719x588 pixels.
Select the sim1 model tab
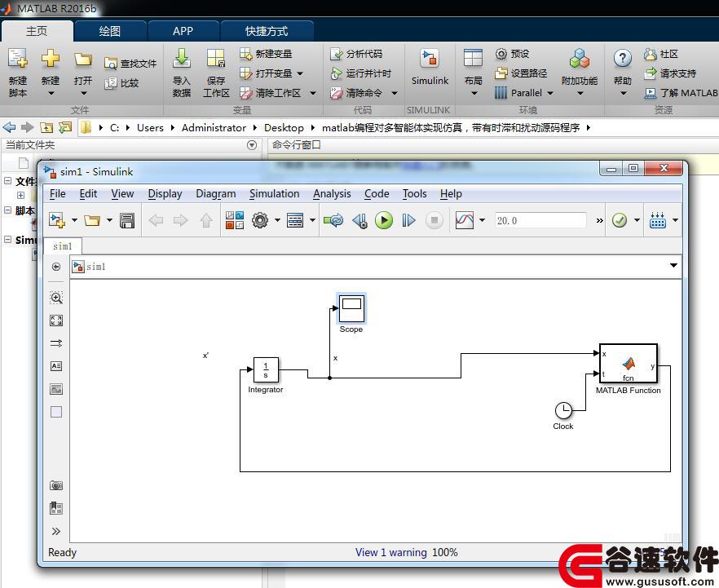pos(63,246)
